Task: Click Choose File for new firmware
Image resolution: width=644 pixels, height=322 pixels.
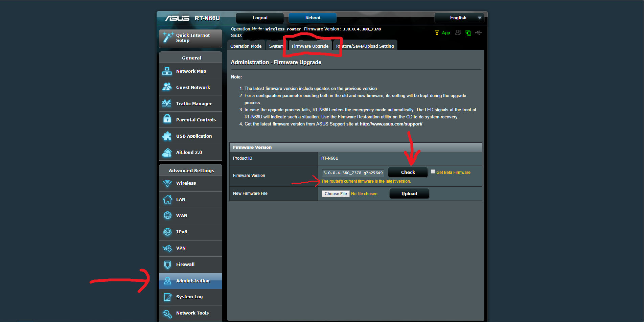Action: 335,193
